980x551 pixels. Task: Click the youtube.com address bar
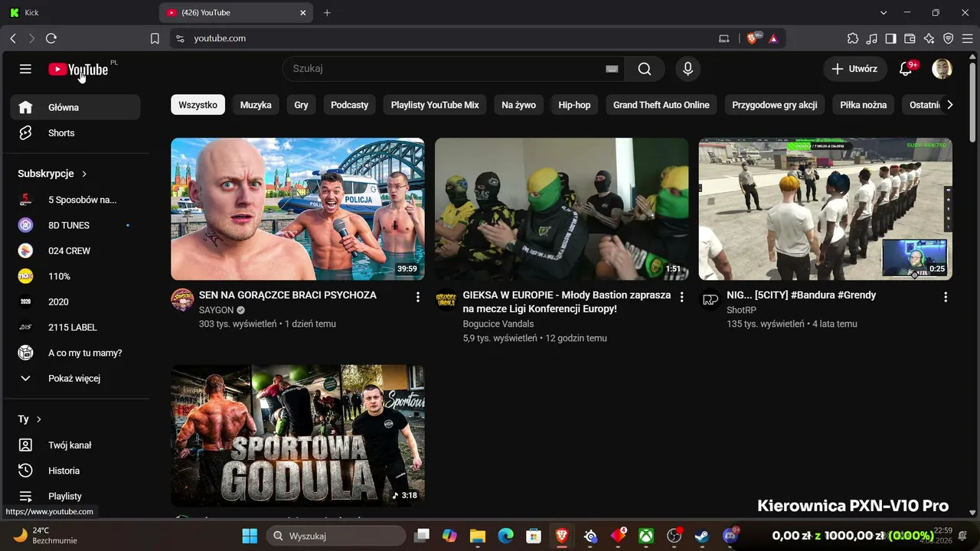[x=444, y=38]
